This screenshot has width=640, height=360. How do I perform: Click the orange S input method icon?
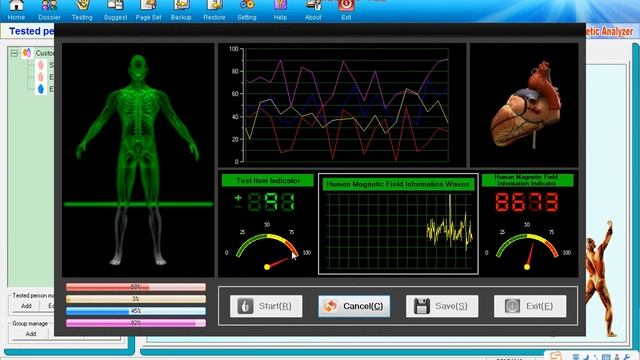pyautogui.click(x=556, y=356)
